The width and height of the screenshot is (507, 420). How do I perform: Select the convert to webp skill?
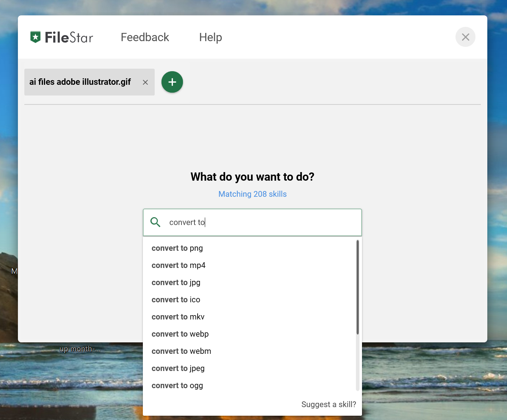coord(250,334)
